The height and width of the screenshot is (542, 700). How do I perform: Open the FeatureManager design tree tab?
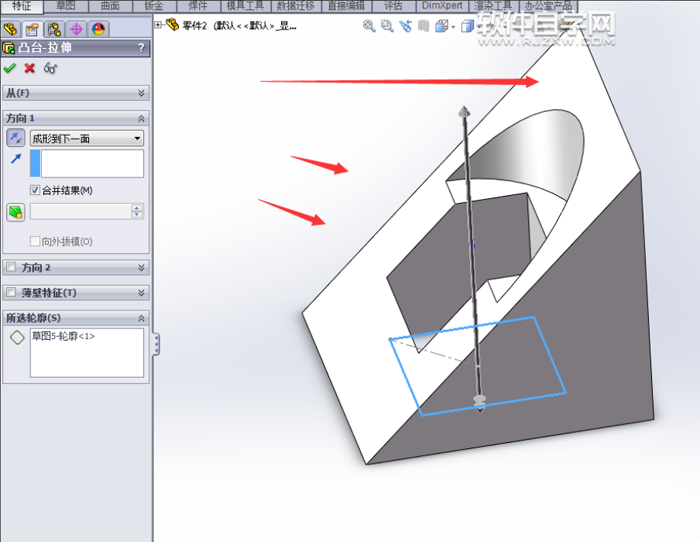[x=11, y=29]
